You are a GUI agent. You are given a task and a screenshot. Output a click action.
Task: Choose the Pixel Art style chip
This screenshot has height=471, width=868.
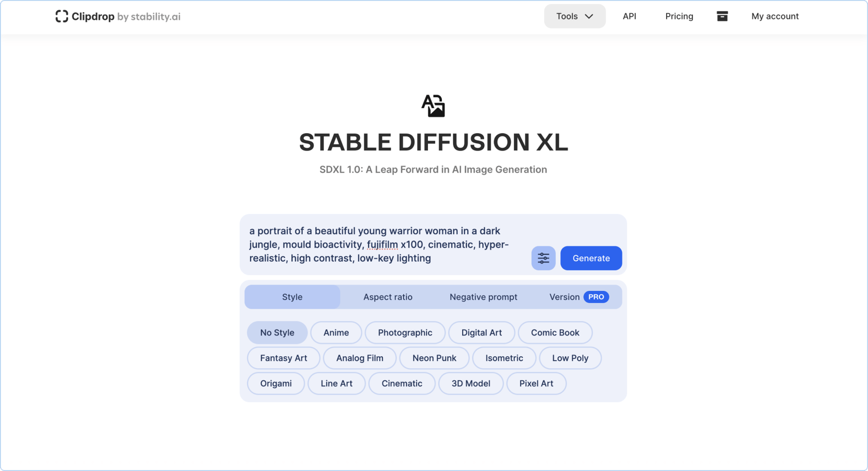[x=536, y=383]
